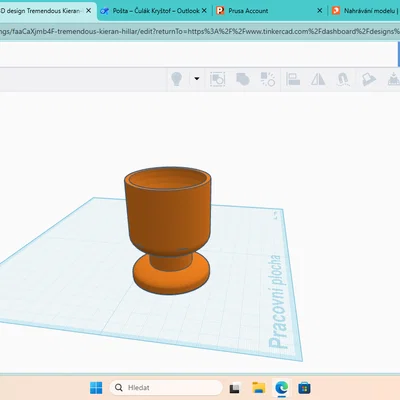Open the Windows Start menu
Image resolution: width=400 pixels, height=400 pixels.
pyautogui.click(x=96, y=388)
